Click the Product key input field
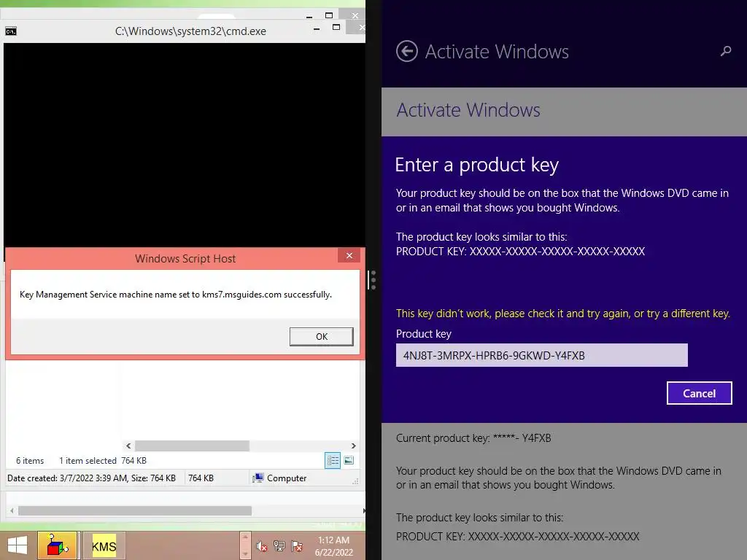Screen dimensions: 747x560 pos(542,355)
